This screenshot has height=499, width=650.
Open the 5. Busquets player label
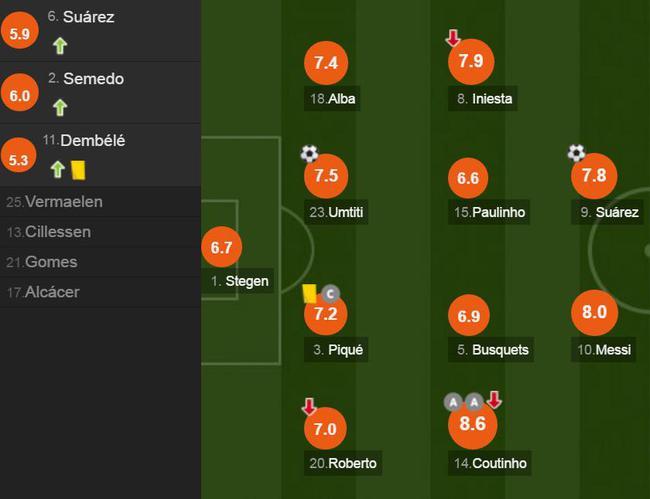tap(491, 349)
